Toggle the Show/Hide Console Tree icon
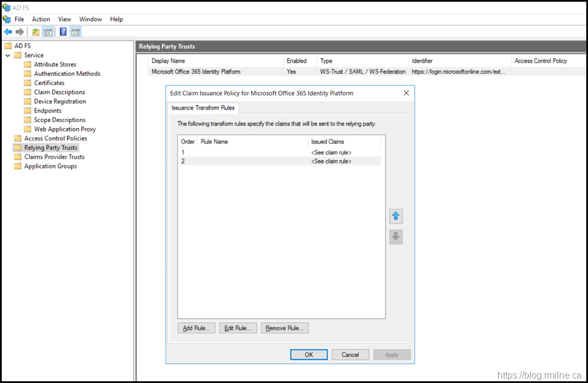 48,32
